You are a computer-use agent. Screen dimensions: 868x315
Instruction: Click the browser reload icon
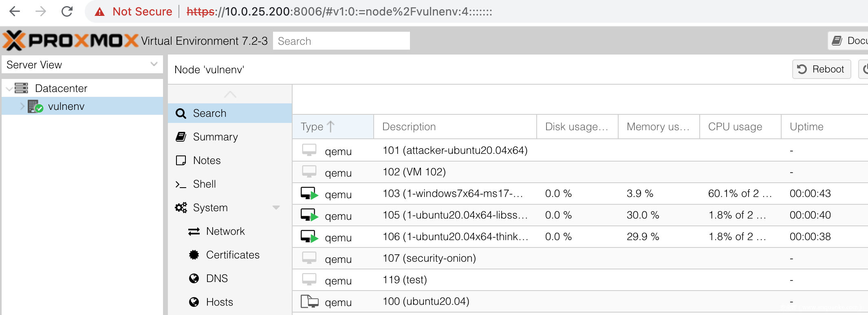click(x=67, y=11)
